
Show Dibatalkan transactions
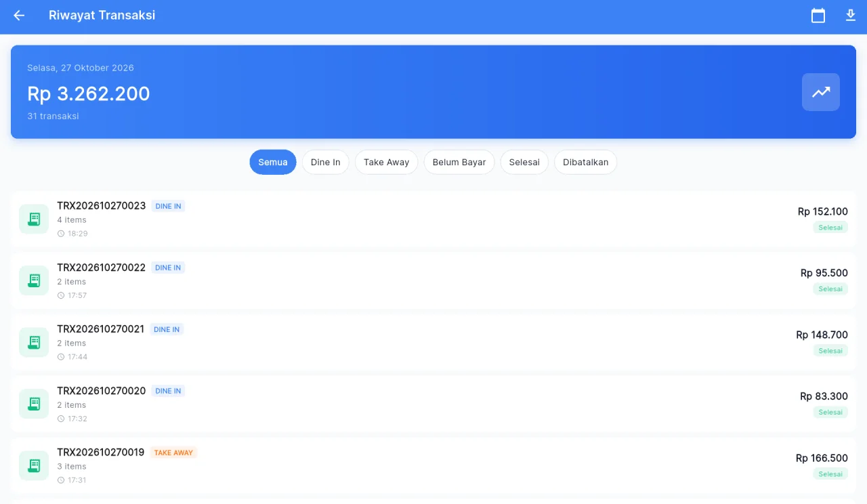point(586,162)
